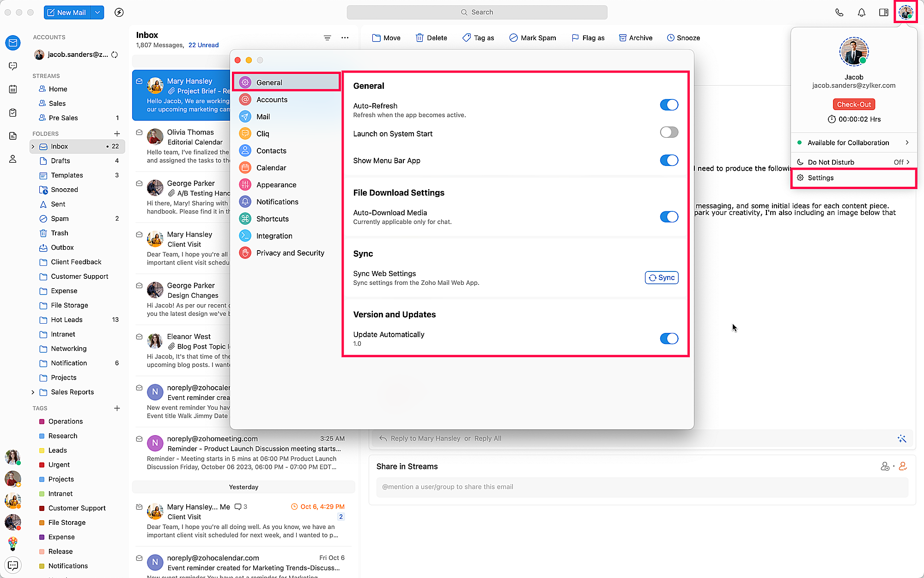Open the notifications bell icon
Image resolution: width=924 pixels, height=578 pixels.
(x=861, y=12)
